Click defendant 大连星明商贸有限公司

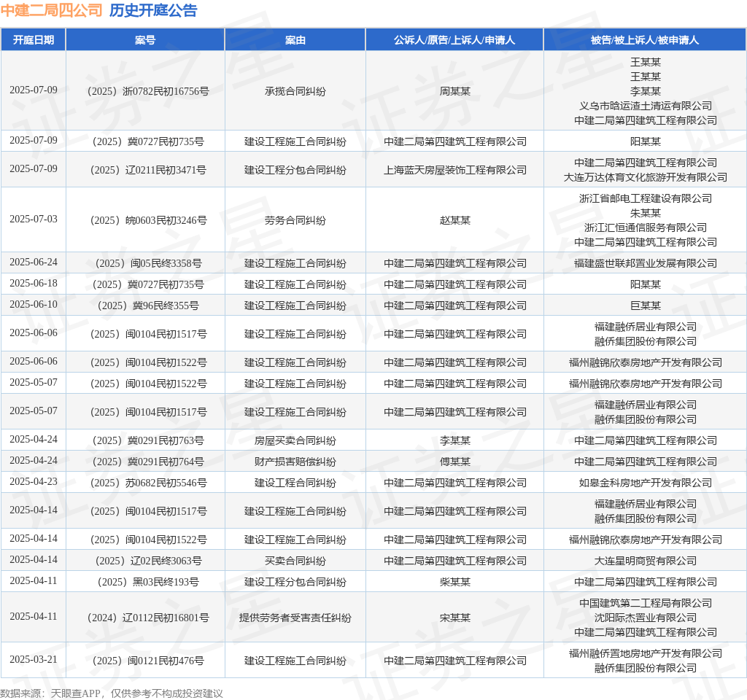646,561
